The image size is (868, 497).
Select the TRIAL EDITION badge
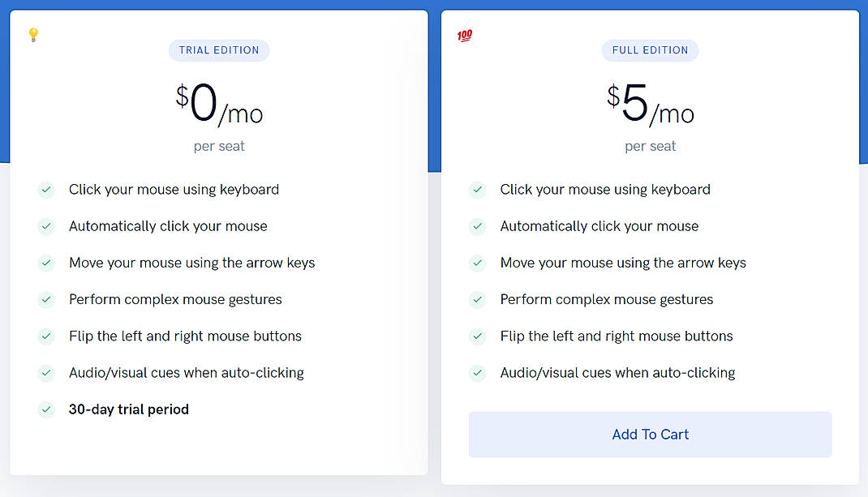(219, 50)
